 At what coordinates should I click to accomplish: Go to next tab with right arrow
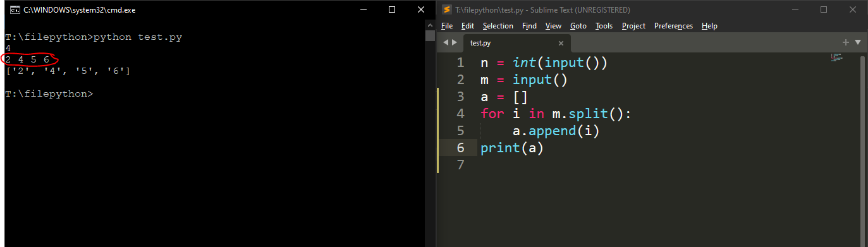[x=454, y=42]
